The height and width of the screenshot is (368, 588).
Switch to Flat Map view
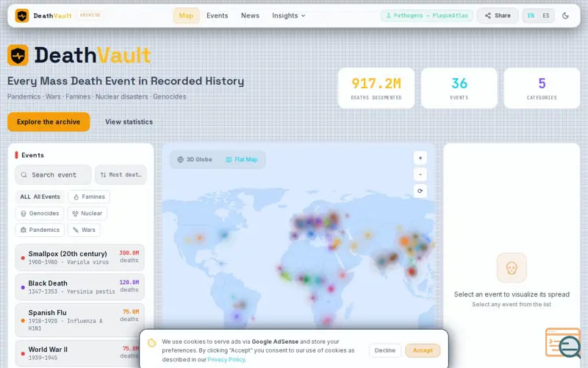click(242, 160)
